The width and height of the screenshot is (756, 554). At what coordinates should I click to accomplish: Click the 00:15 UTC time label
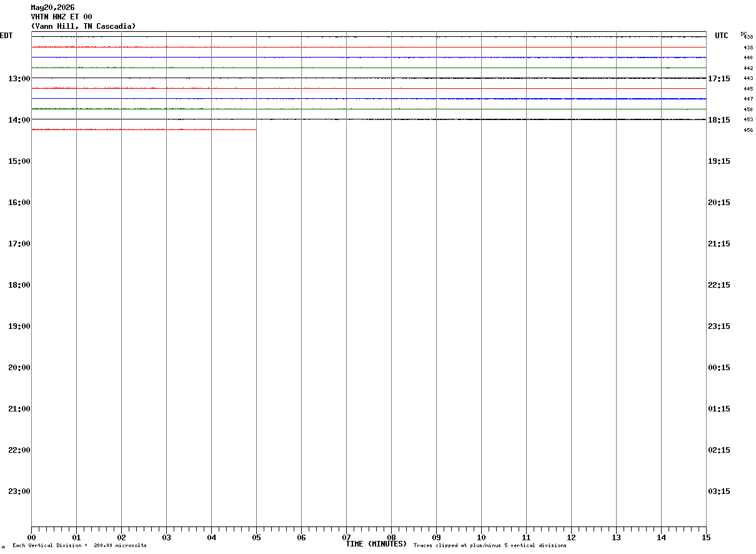pos(719,368)
